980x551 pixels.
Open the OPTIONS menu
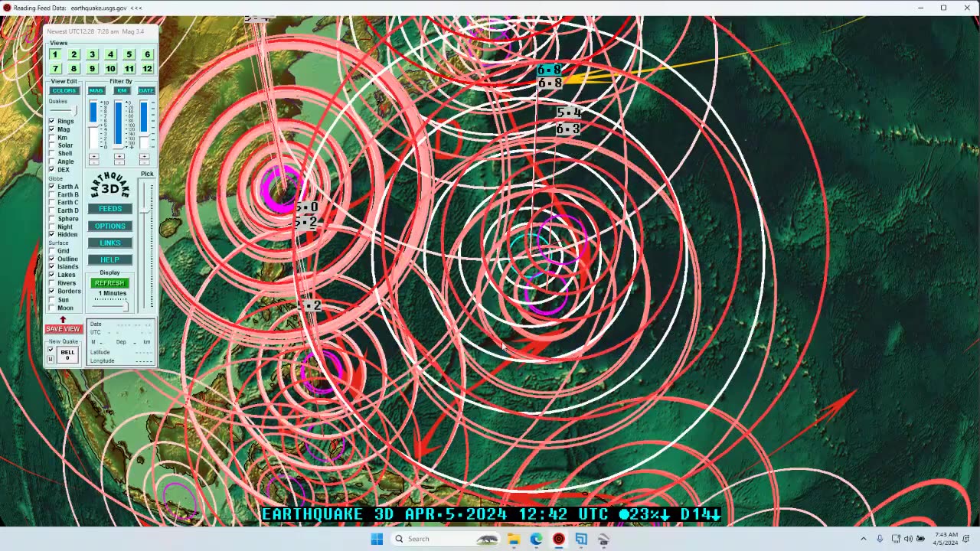[x=110, y=226]
